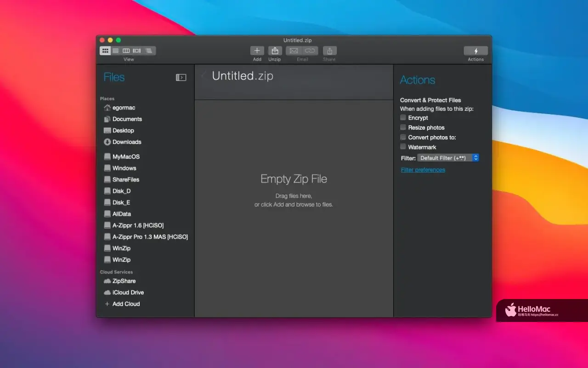The height and width of the screenshot is (368, 588).
Task: Switch to outline indented view
Action: (x=149, y=51)
